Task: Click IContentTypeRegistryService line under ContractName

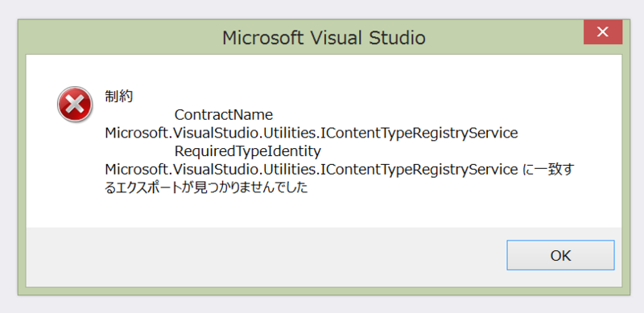Action: click(x=312, y=134)
